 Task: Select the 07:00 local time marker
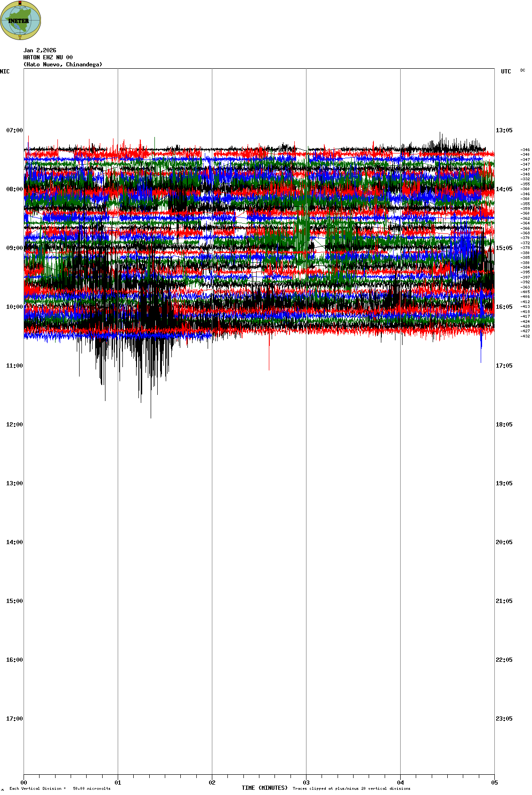(x=14, y=130)
